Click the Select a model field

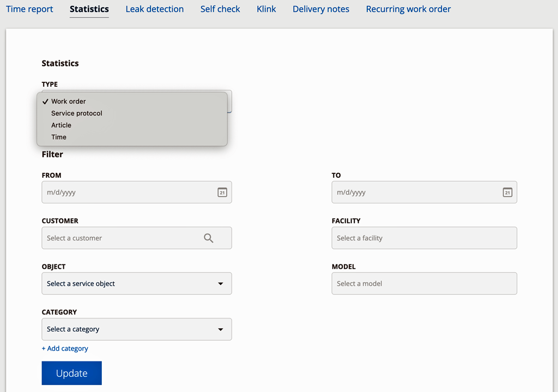click(424, 284)
